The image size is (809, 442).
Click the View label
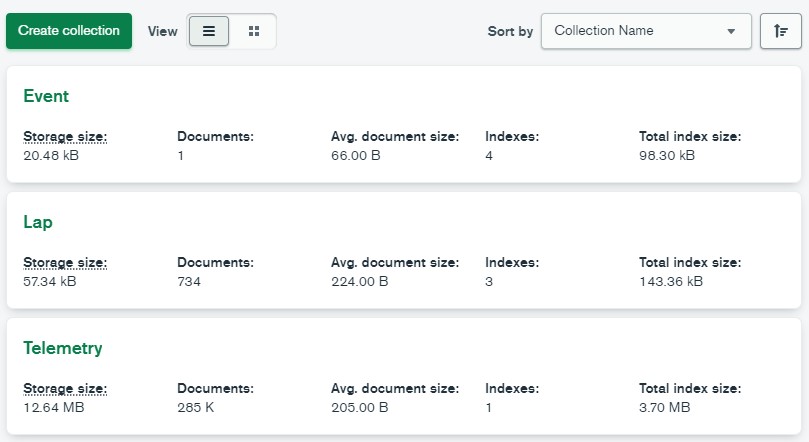163,31
